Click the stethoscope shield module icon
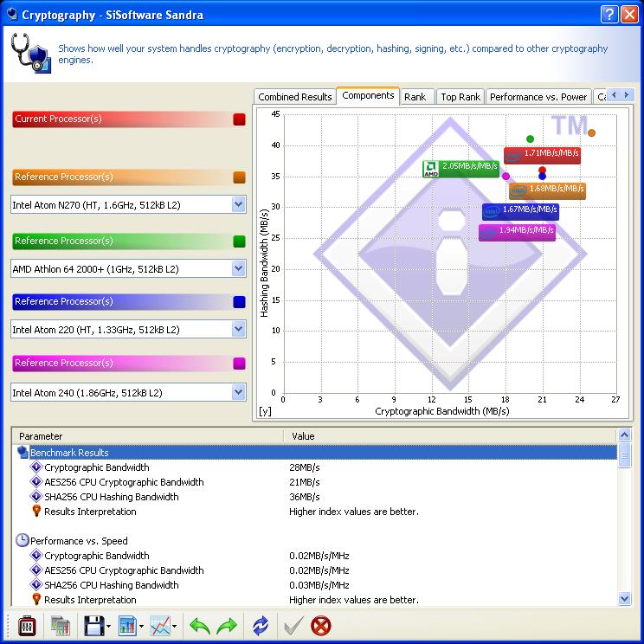 click(31, 54)
